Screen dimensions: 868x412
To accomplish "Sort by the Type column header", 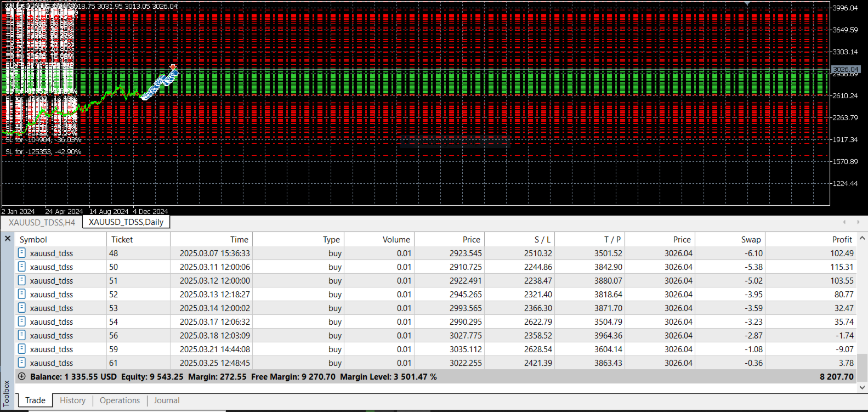I will click(298, 239).
